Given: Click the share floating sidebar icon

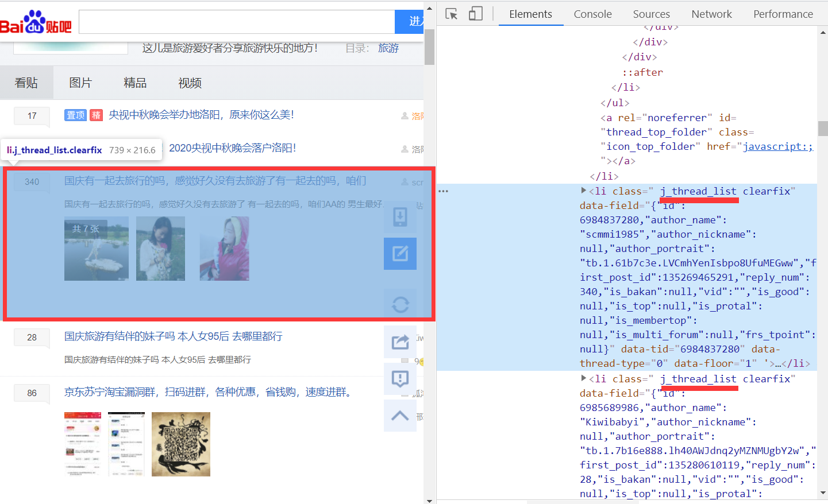Looking at the screenshot, I should (400, 342).
